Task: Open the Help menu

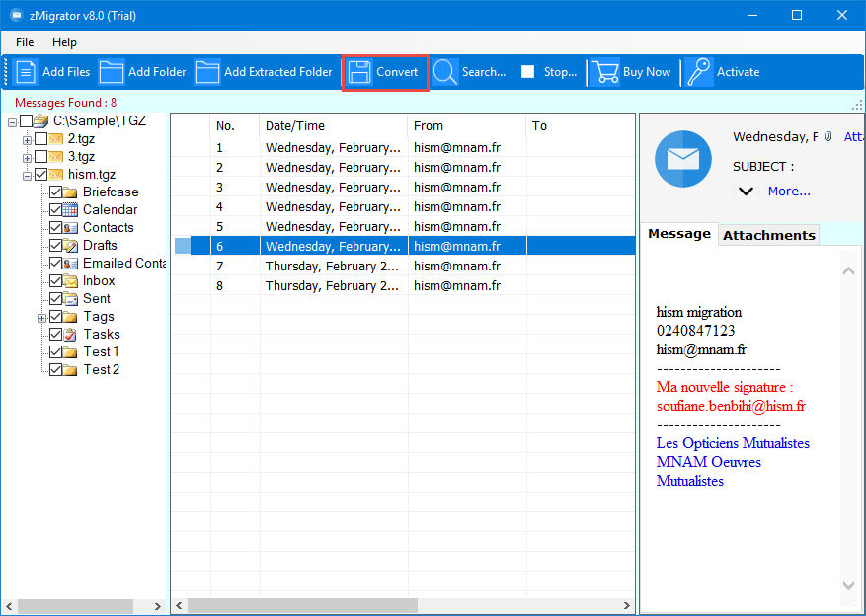Action: point(64,42)
